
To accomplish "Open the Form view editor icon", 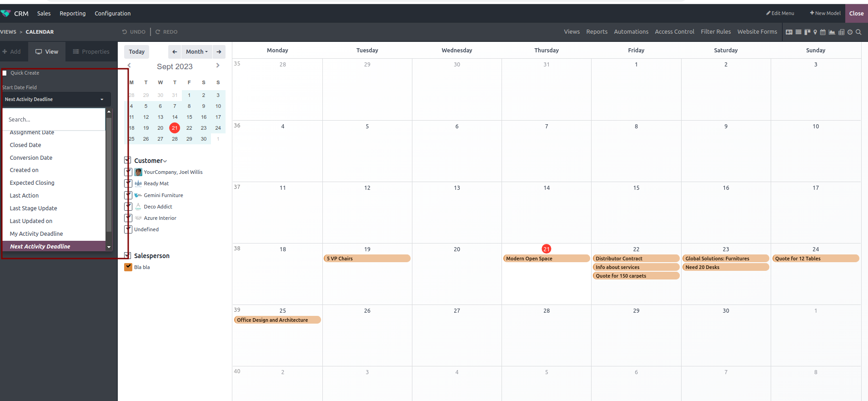I will [789, 32].
